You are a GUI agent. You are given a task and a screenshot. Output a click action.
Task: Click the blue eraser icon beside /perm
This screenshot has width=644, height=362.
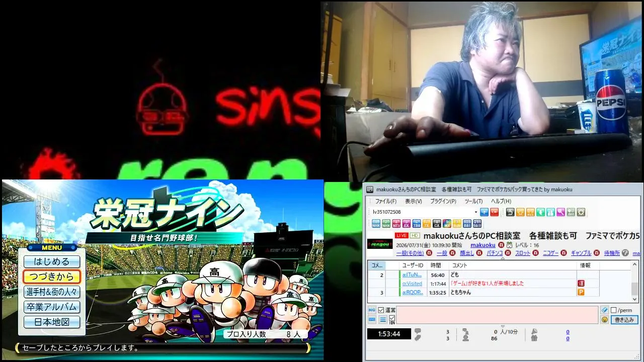click(x=605, y=310)
